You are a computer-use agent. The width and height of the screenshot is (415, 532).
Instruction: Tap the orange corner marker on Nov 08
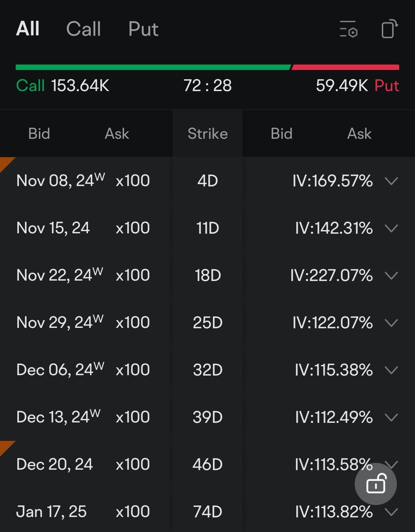6,163
